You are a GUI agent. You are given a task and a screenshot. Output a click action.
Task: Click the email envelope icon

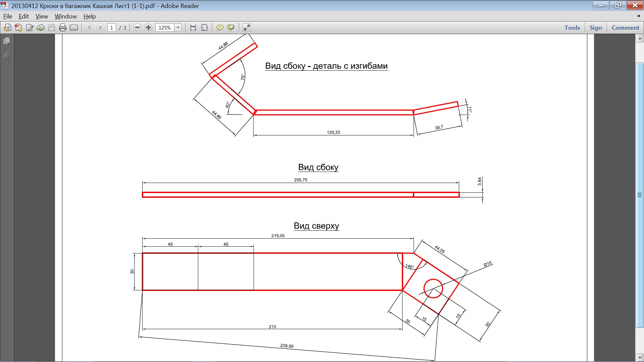[x=74, y=28]
